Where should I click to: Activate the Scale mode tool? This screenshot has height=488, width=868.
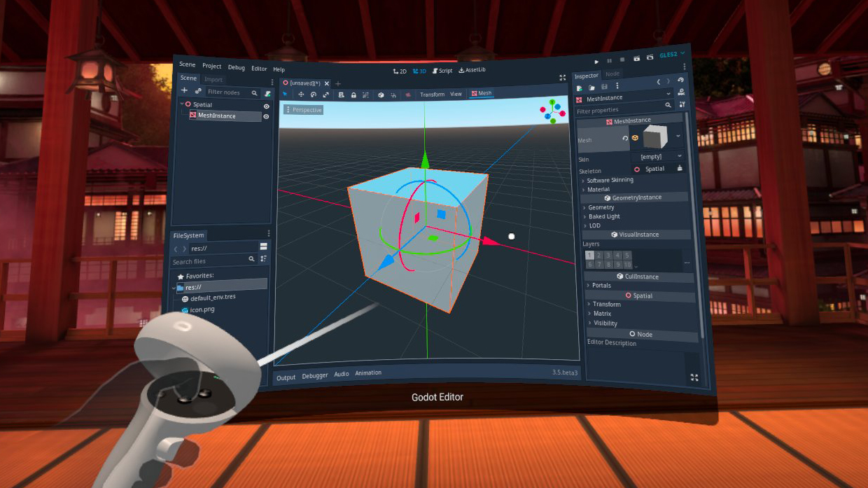click(x=325, y=95)
